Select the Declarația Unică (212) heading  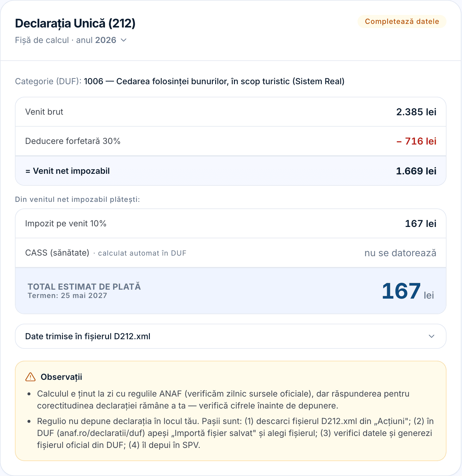(75, 23)
